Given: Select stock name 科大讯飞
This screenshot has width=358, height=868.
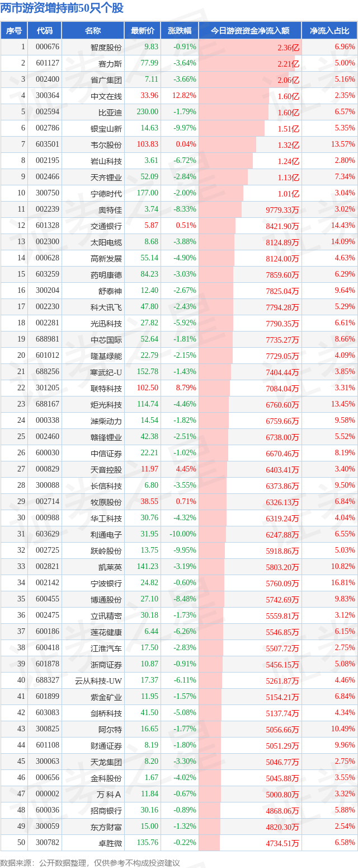Looking at the screenshot, I should point(106,307).
